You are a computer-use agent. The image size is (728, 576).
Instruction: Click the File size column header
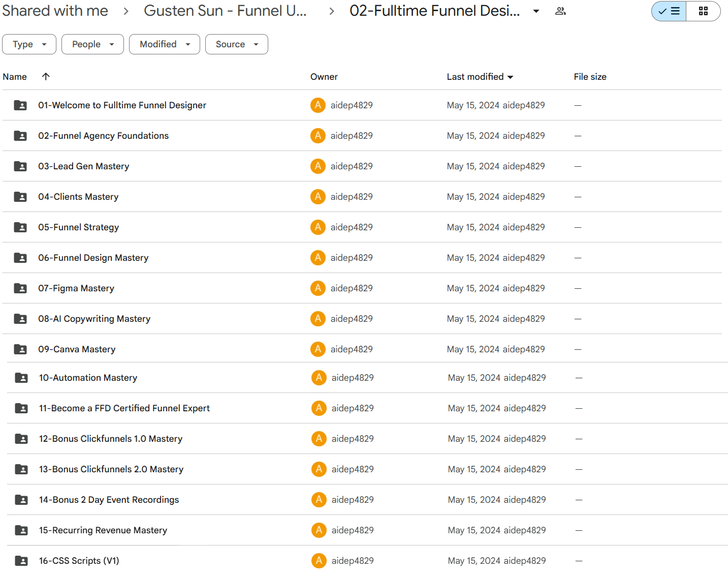point(590,77)
